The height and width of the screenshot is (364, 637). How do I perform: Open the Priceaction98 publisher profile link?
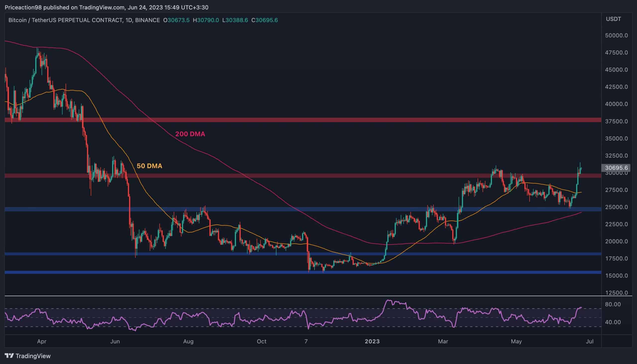(x=24, y=7)
